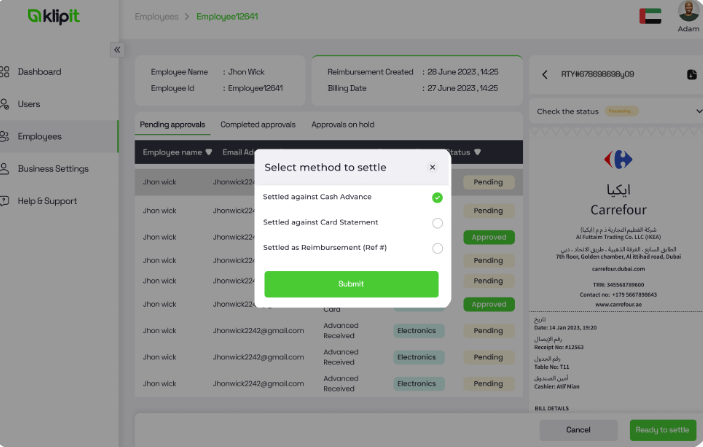Viewport: 703px width, 447px height.
Task: Click the receipt document icon
Action: tap(692, 74)
